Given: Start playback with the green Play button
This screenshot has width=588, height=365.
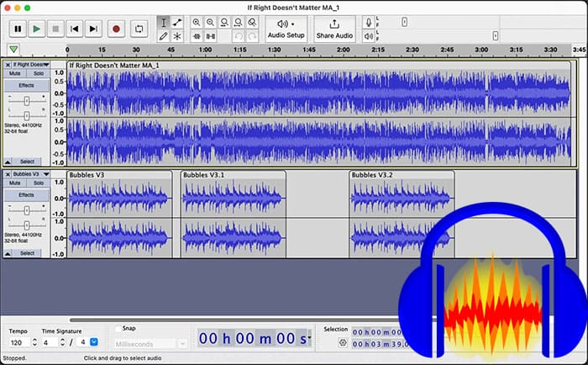Looking at the screenshot, I should tap(36, 29).
